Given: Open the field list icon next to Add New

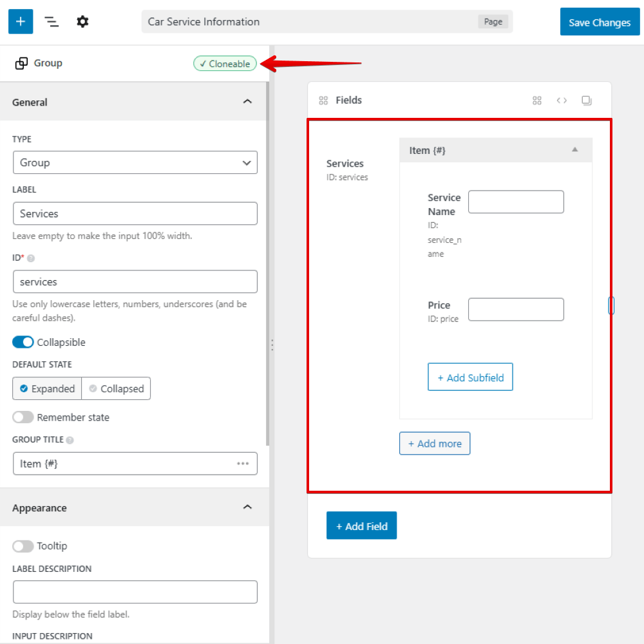Looking at the screenshot, I should pos(51,21).
